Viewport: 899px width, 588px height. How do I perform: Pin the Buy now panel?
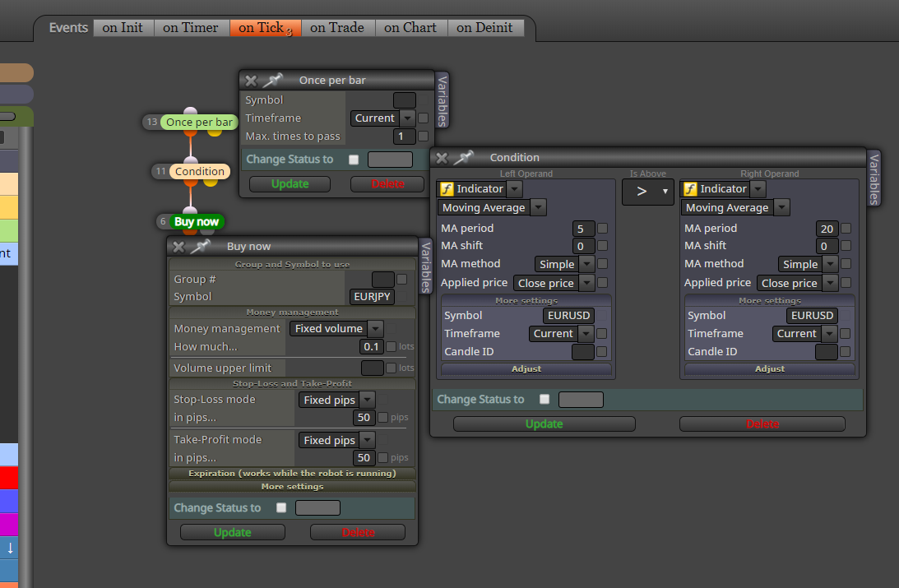tap(201, 246)
